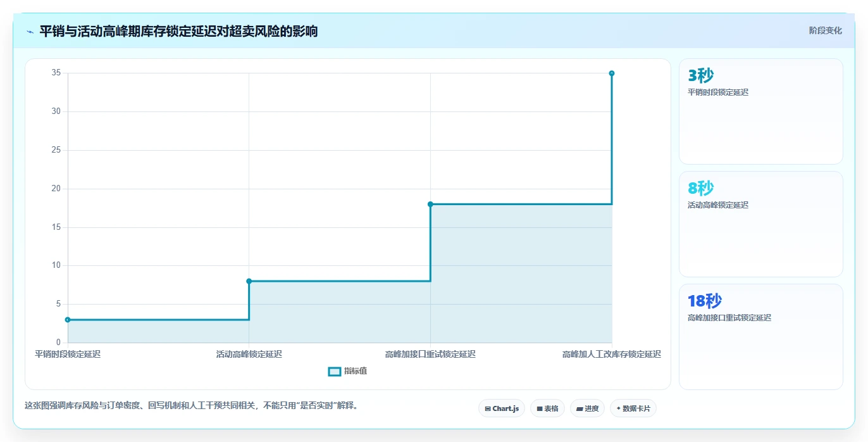Click the y-axis tick label 35
Screen dimensions: 868x442
(56, 73)
